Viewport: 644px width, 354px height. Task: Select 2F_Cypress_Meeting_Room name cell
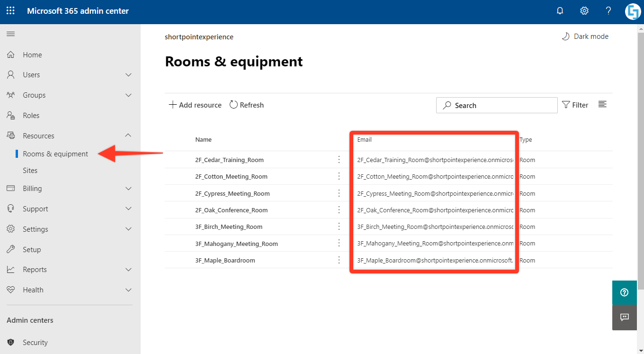[233, 194]
